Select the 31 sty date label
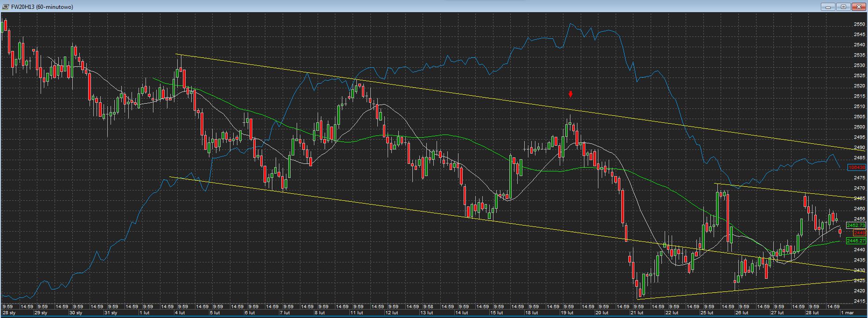This screenshot has width=868, height=318. point(111,313)
